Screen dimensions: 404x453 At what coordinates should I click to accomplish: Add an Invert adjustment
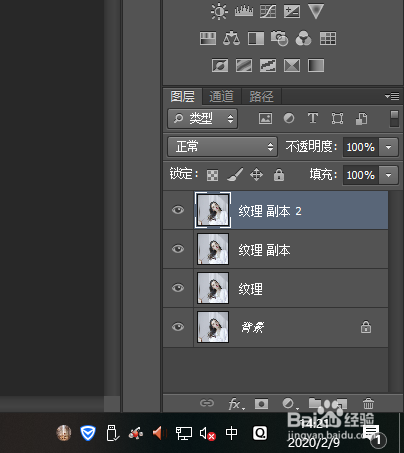point(220,65)
